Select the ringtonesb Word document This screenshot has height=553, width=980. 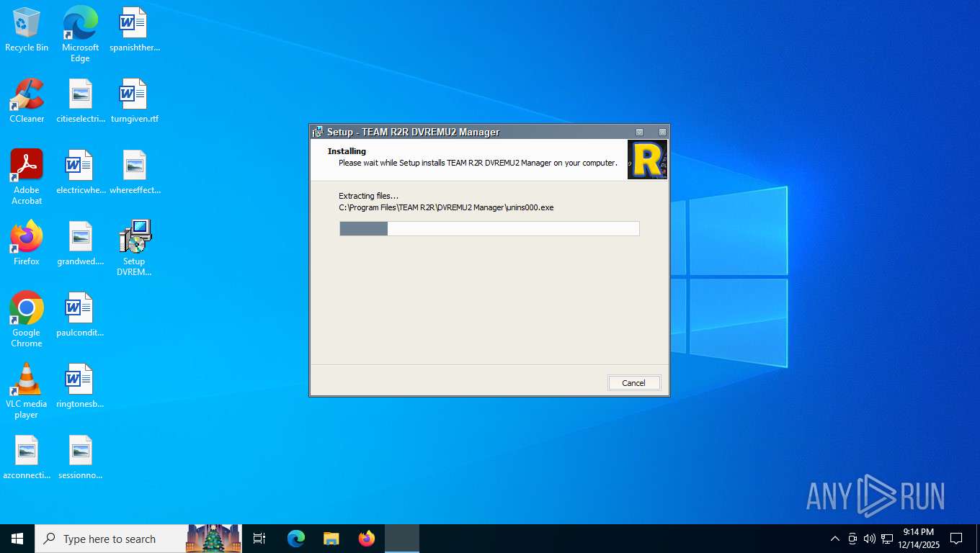80,386
